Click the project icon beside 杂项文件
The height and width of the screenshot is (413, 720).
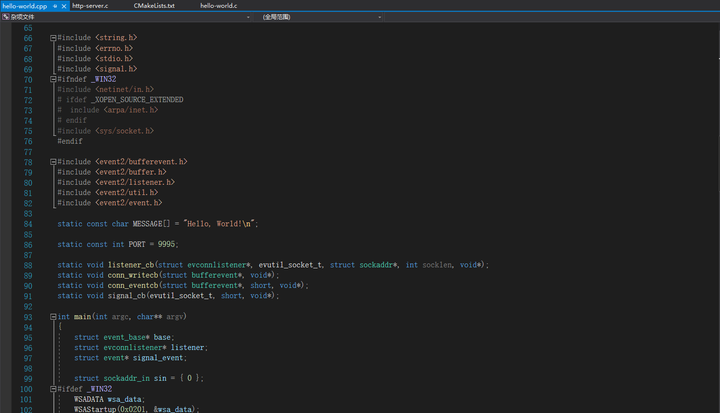tap(5, 17)
